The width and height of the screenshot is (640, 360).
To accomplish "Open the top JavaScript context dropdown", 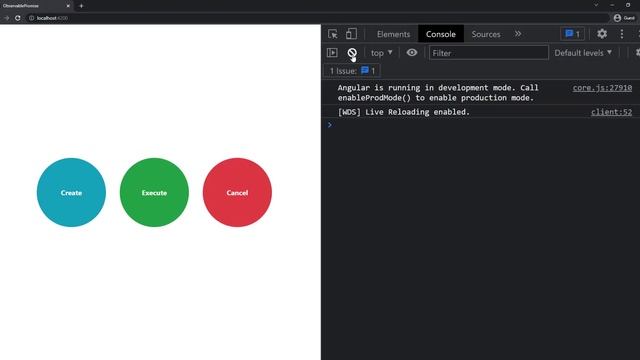I will [x=381, y=53].
